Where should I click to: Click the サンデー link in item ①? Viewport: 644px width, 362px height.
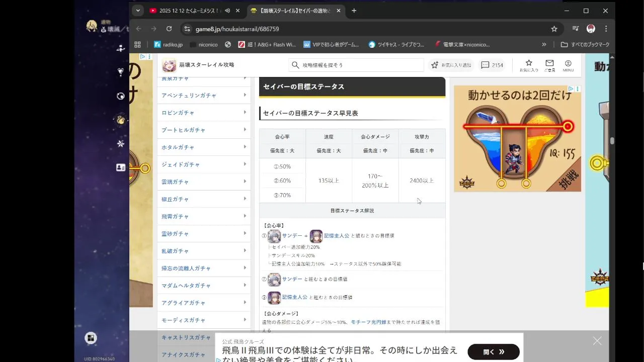(x=292, y=236)
